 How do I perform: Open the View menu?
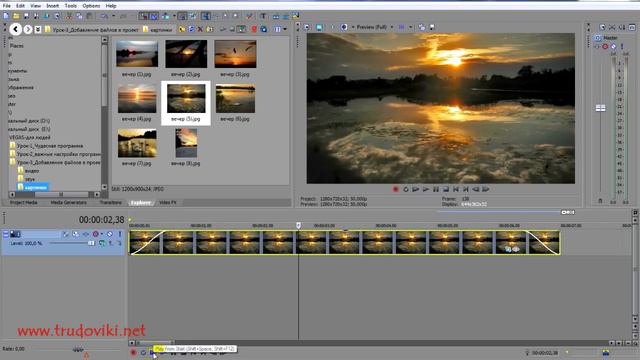36,6
